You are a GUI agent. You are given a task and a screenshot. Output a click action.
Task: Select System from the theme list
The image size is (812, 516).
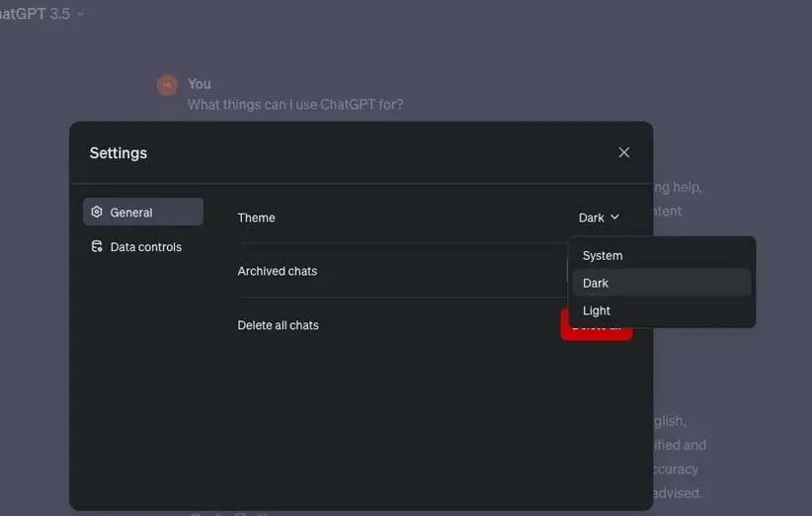click(x=603, y=256)
